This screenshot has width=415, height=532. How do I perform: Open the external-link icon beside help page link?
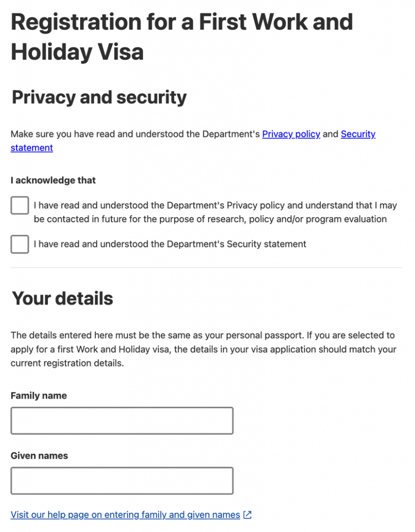click(x=248, y=515)
